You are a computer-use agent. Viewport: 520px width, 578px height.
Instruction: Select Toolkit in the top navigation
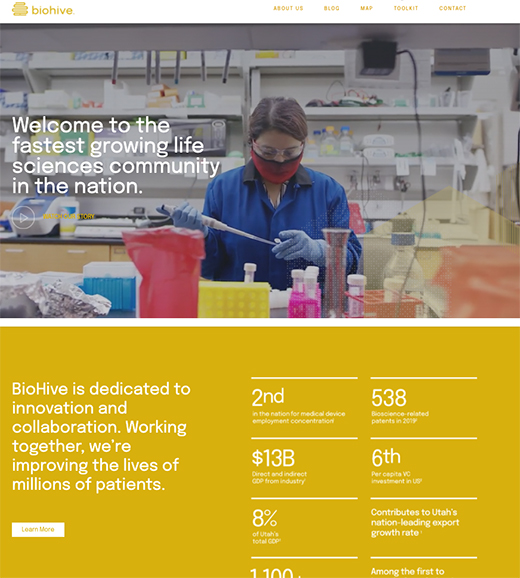406,8
